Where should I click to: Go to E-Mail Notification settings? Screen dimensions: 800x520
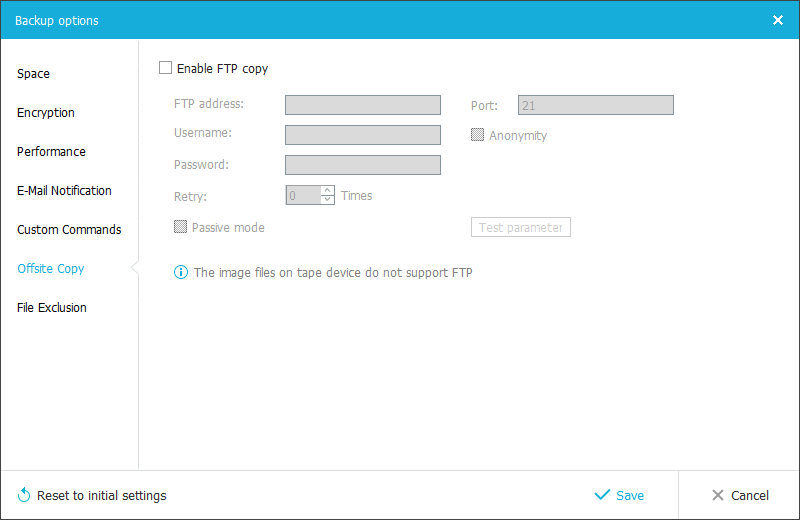coord(64,191)
